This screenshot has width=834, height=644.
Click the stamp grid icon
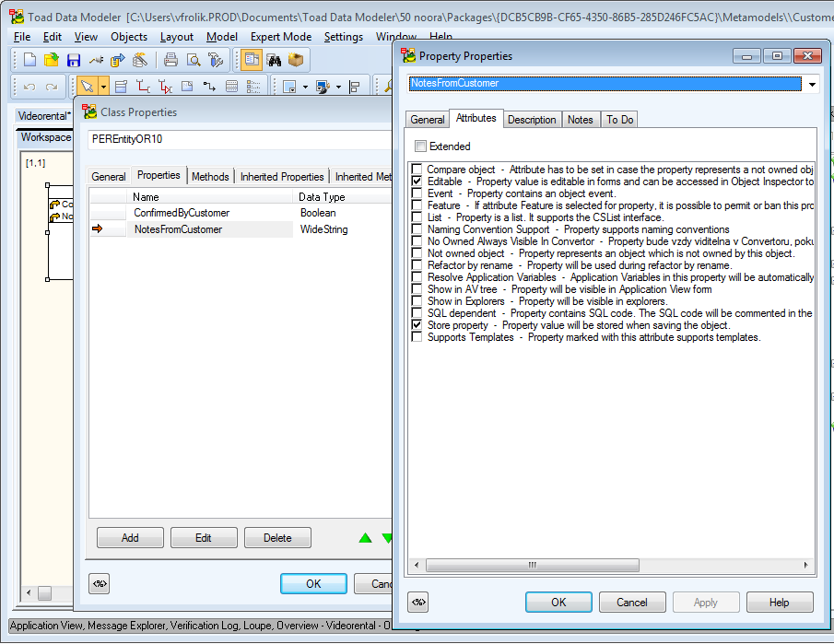(x=231, y=87)
